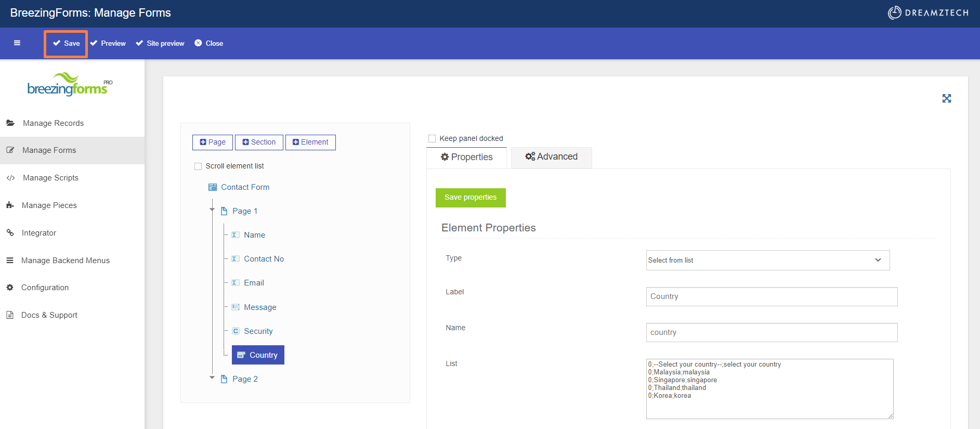Click the Contact Form icon in tree
The height and width of the screenshot is (429, 980).
coord(213,187)
